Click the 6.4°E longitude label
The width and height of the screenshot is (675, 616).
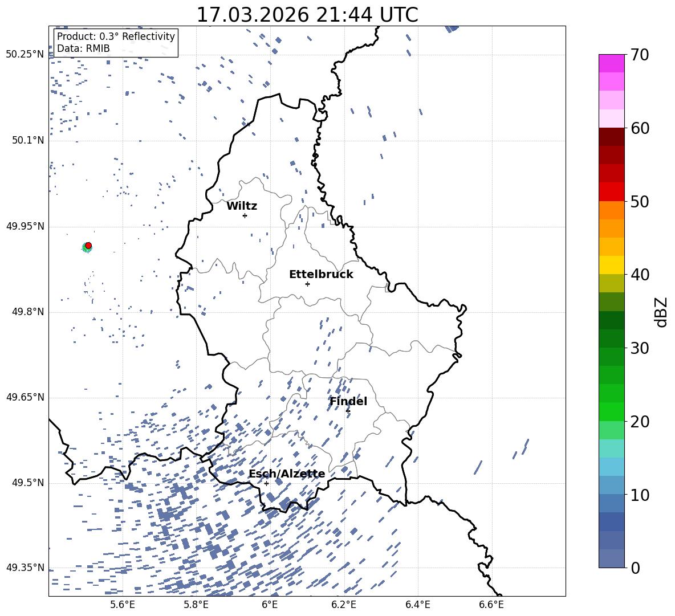[x=417, y=605]
